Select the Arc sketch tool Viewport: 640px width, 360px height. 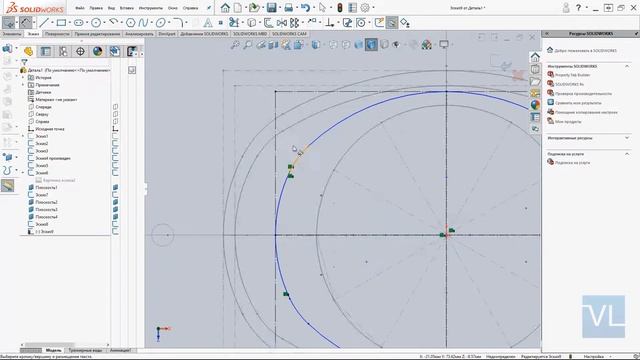[114, 22]
